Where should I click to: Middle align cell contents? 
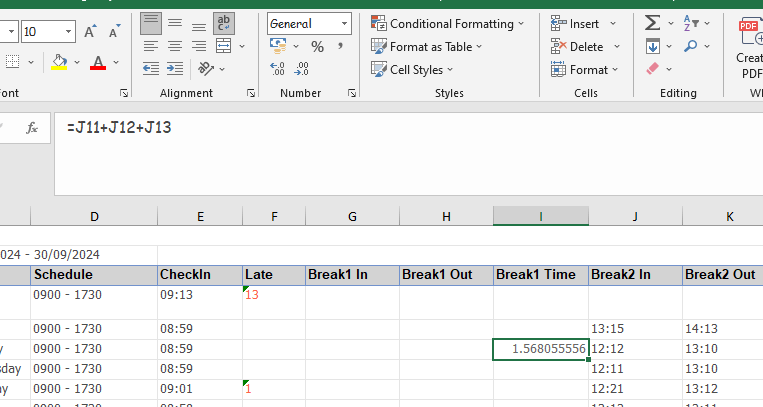175,23
